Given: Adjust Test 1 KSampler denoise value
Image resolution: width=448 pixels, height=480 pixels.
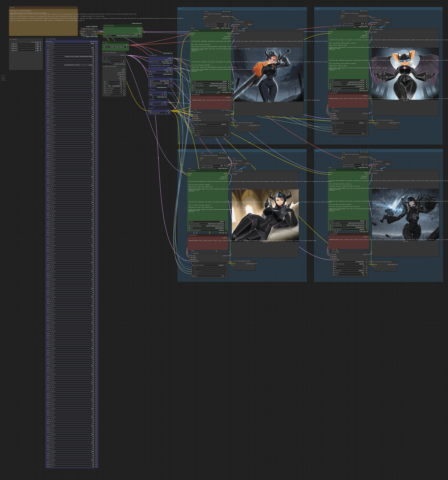Looking at the screenshot, I should click(x=212, y=135).
